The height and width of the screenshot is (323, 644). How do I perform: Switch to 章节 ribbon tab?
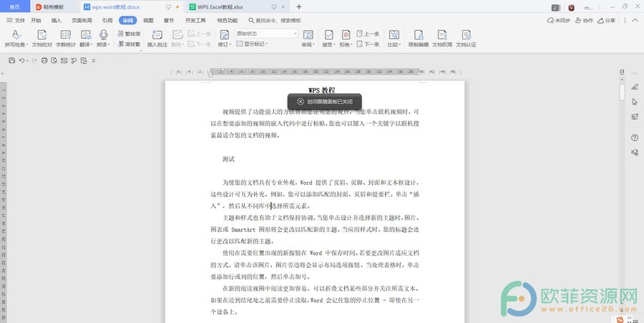pos(168,20)
